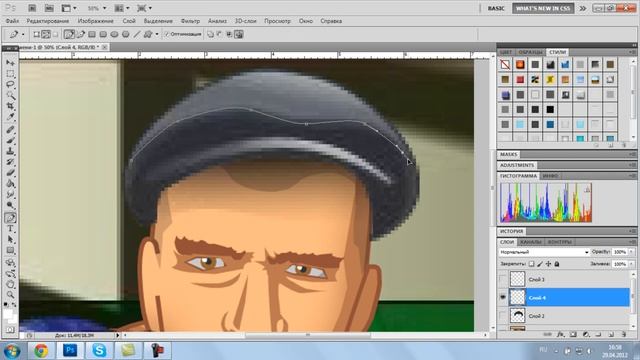Click the foreground color swatch in toolbox
The height and width of the screenshot is (360, 640).
click(8, 313)
